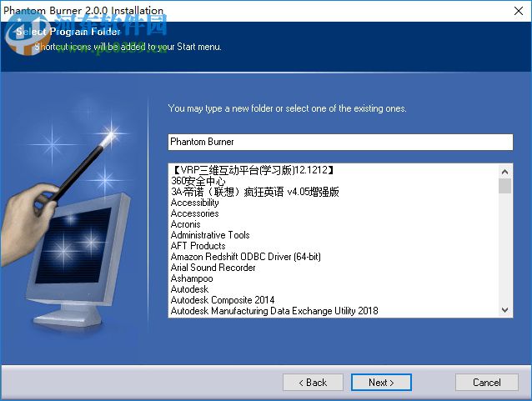Cancel the installation

pyautogui.click(x=486, y=383)
